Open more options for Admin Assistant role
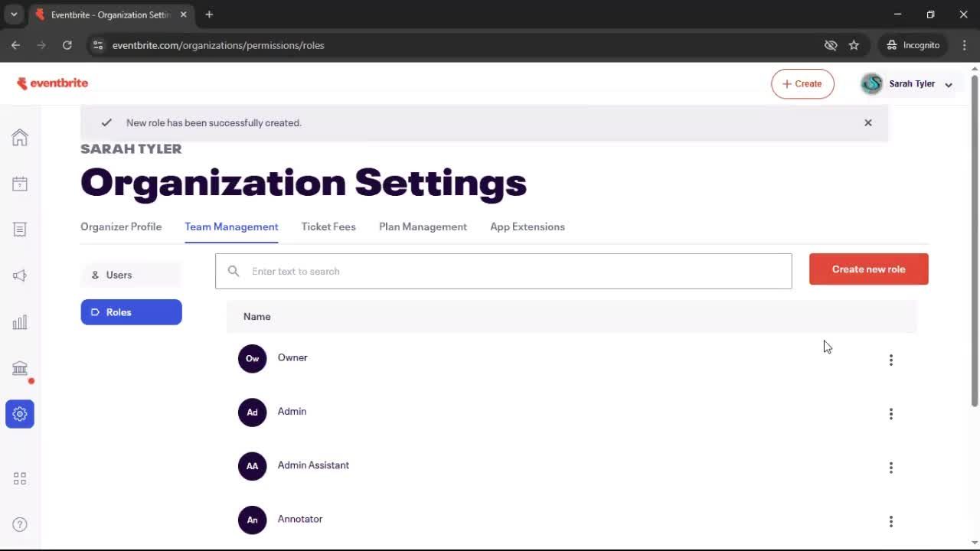This screenshot has height=551, width=980. (890, 468)
